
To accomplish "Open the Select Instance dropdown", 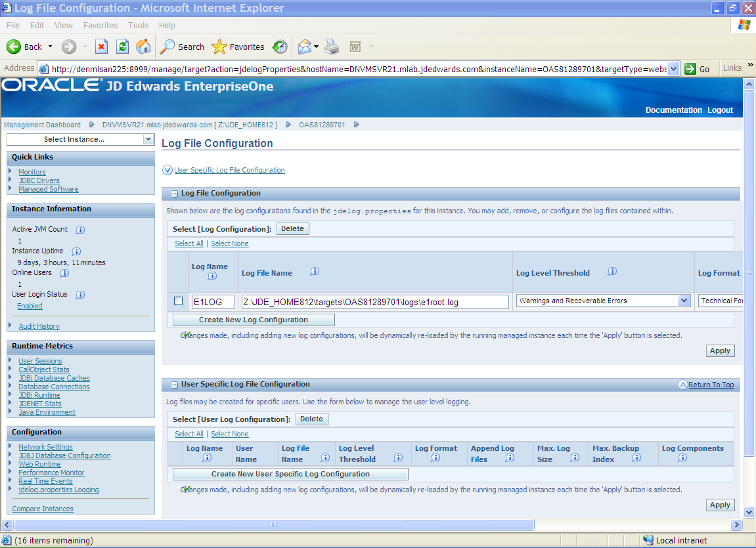I will pyautogui.click(x=148, y=139).
